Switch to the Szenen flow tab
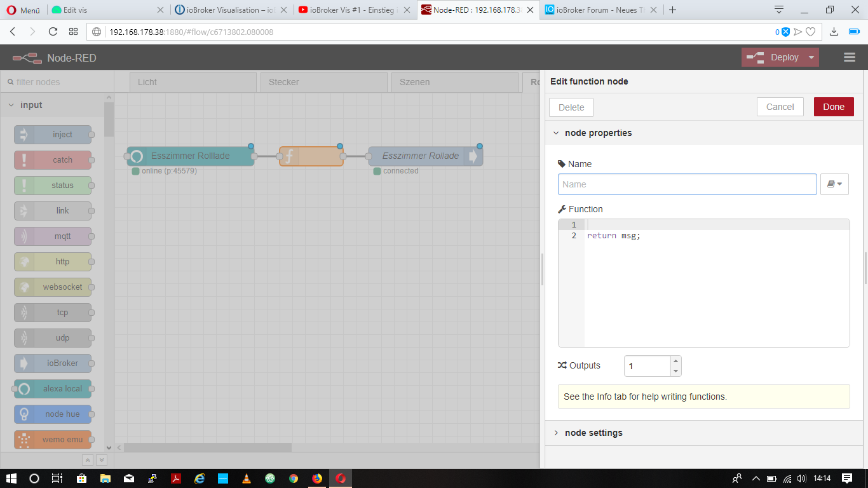Image resolution: width=868 pixels, height=488 pixels. click(x=455, y=82)
